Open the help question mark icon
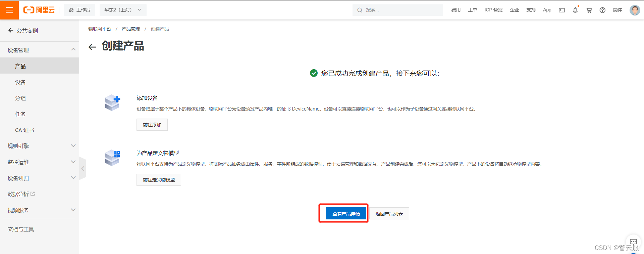Image resolution: width=644 pixels, height=254 pixels. tap(602, 10)
